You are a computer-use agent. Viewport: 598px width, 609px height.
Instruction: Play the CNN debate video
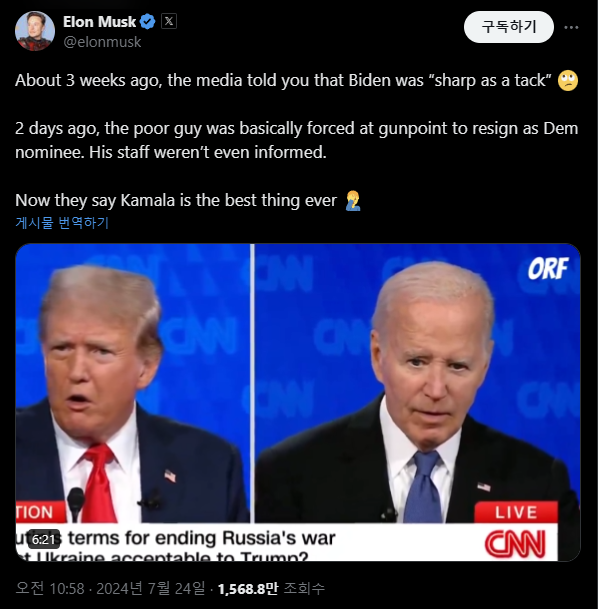(x=298, y=402)
